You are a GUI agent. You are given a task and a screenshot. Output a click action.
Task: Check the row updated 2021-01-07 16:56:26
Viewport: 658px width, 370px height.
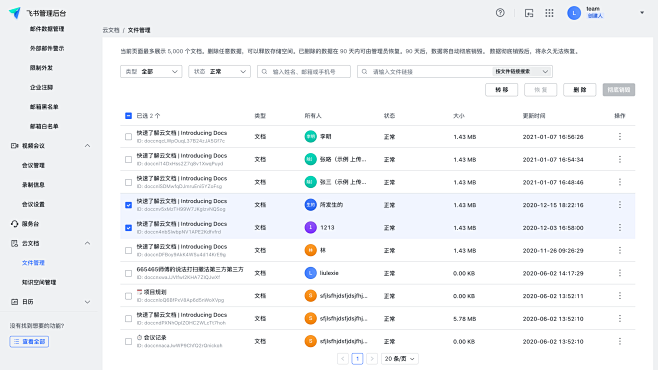click(x=128, y=137)
